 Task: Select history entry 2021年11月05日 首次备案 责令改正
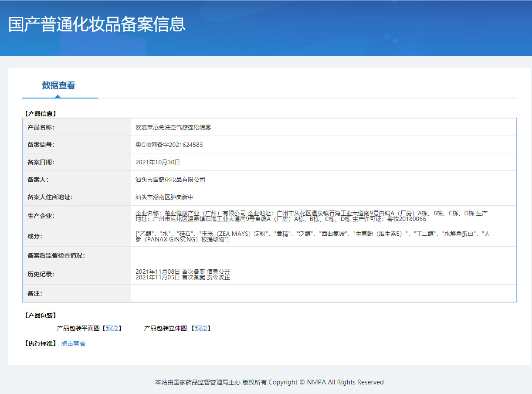[183, 277]
